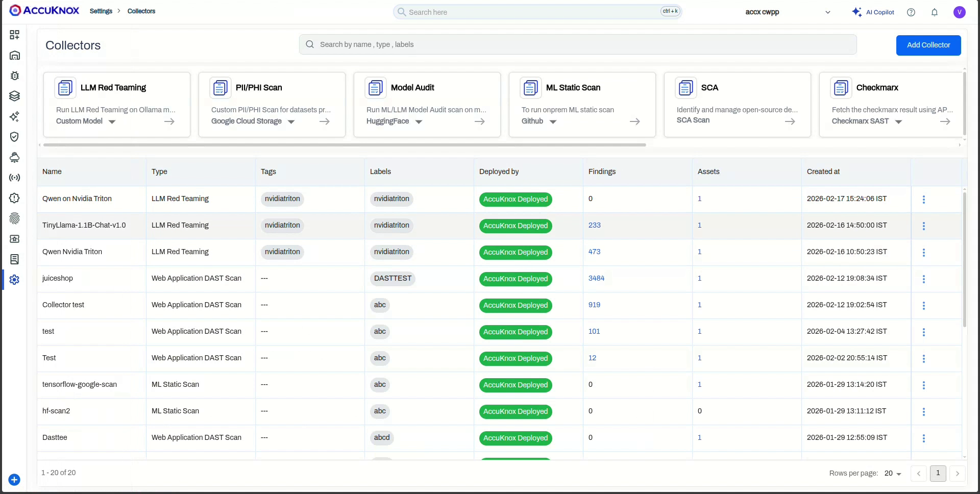Open the inventory warehouse icon in sidebar
The width and height of the screenshot is (980, 494).
(14, 55)
